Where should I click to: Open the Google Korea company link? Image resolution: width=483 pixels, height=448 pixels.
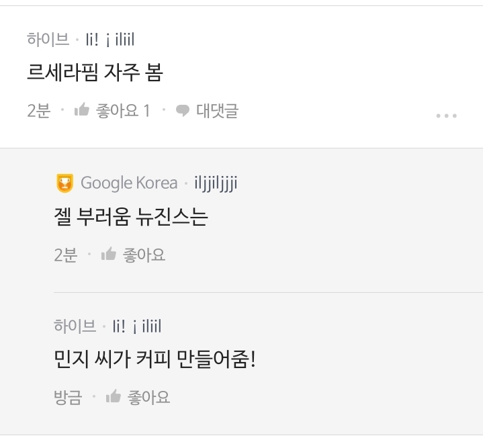(x=129, y=183)
